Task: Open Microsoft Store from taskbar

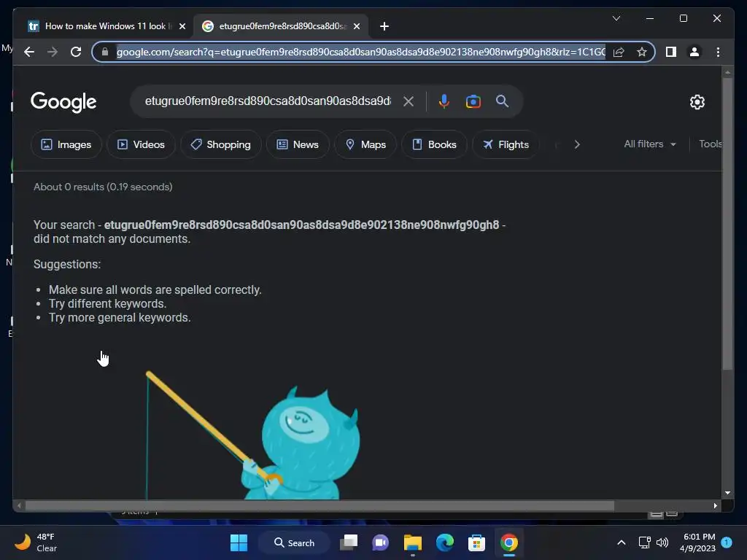Action: click(476, 542)
